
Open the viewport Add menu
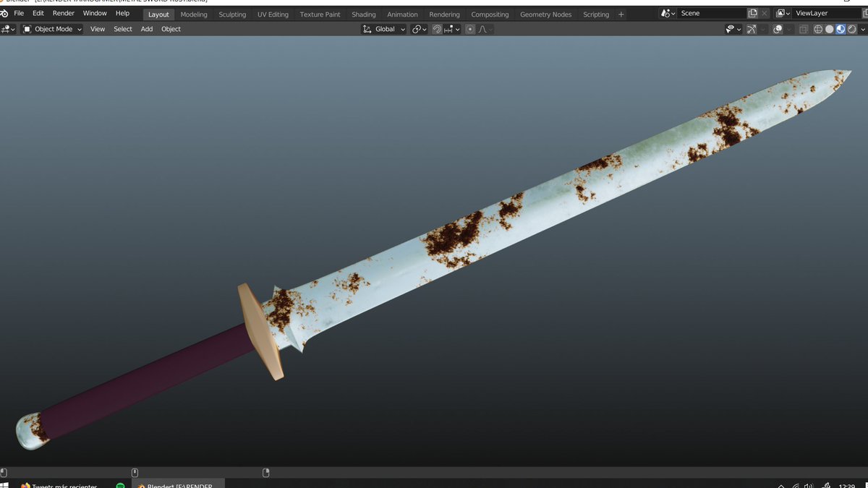pyautogui.click(x=147, y=29)
